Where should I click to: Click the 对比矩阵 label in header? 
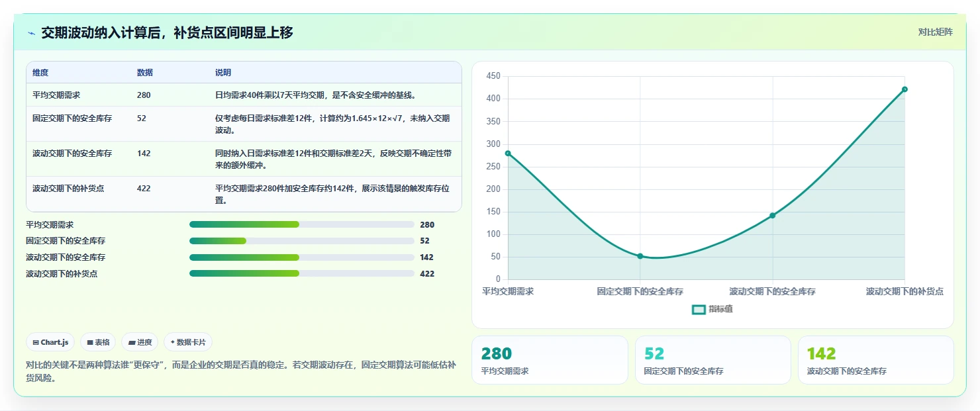[x=936, y=32]
